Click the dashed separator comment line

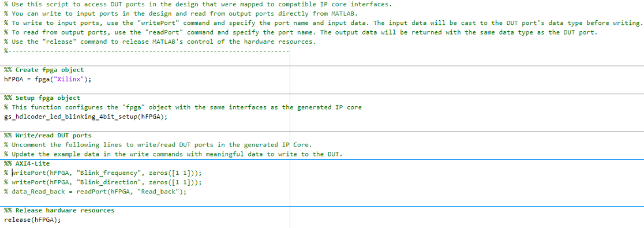coord(146,51)
